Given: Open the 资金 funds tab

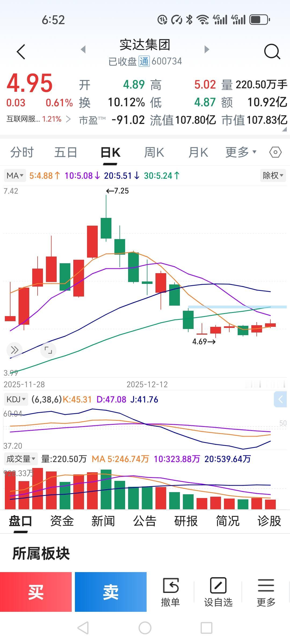Looking at the screenshot, I should 62,521.
